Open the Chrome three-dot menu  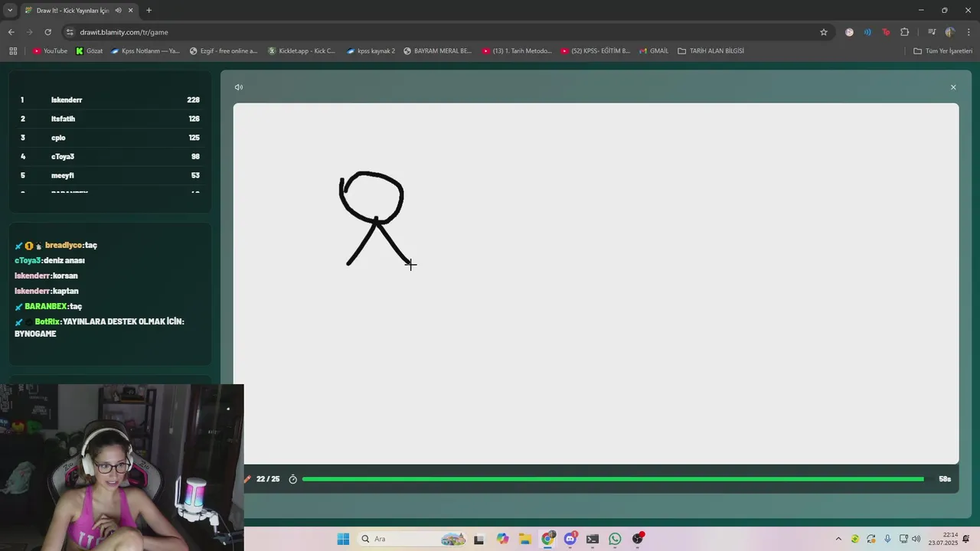pos(969,32)
